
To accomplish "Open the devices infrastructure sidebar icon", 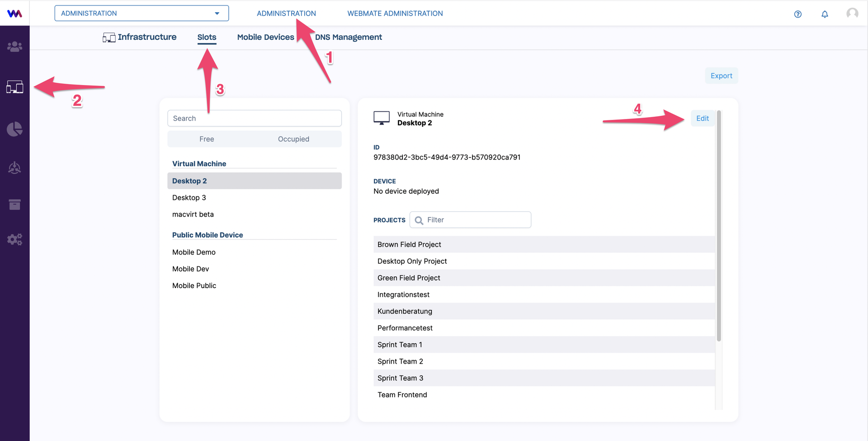I will [14, 87].
